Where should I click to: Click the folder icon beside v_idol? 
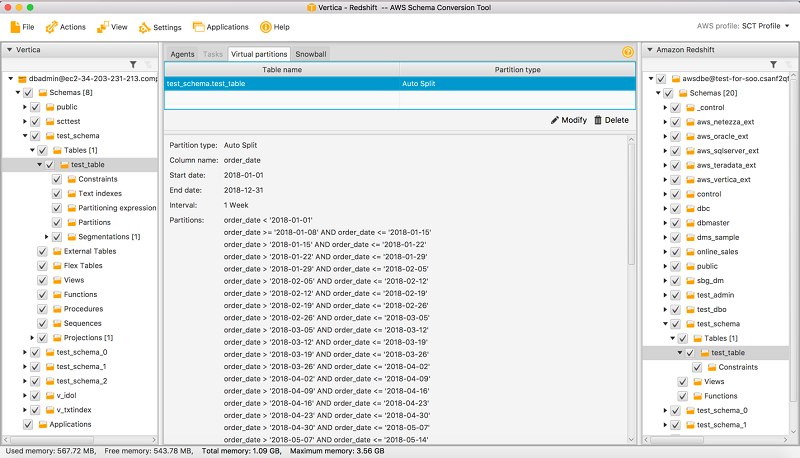[x=50, y=395]
